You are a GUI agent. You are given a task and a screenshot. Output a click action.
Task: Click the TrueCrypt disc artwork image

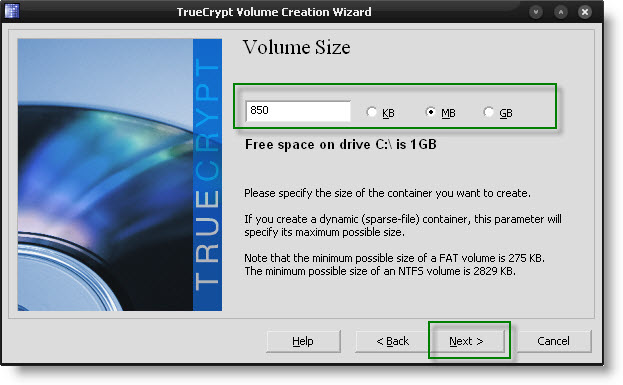coord(105,175)
